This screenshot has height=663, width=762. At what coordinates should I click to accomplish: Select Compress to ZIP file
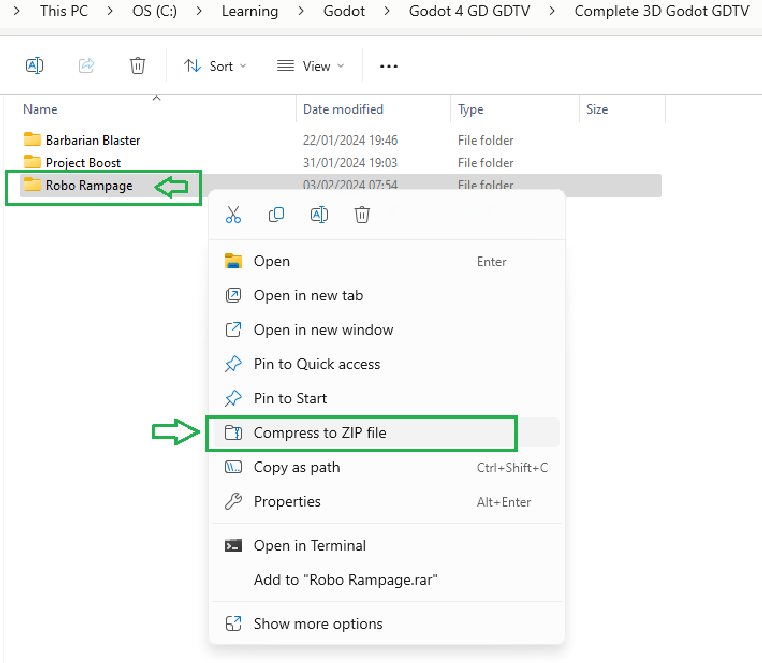386,433
